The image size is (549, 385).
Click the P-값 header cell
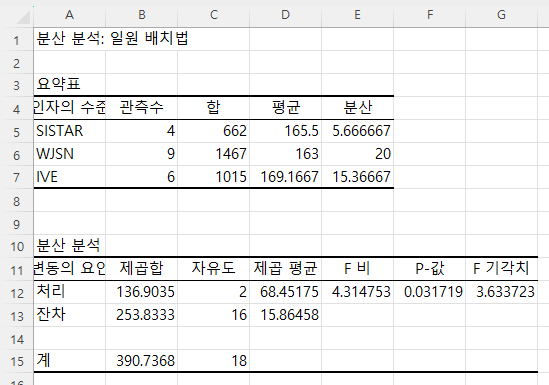pyautogui.click(x=430, y=269)
